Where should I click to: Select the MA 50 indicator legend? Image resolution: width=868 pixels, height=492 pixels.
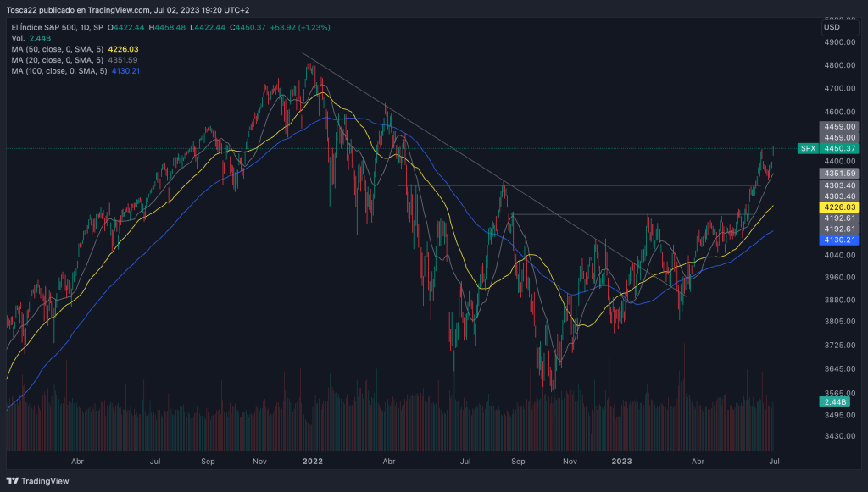58,49
